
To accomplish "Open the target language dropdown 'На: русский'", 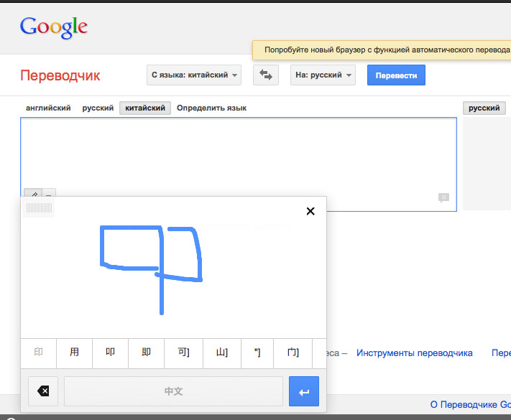I will coord(323,75).
